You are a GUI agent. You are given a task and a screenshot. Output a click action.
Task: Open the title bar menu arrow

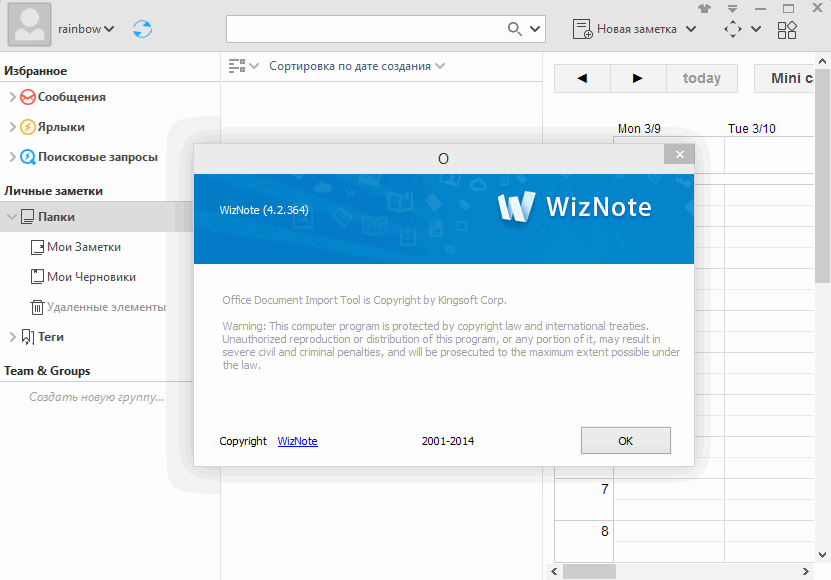pyautogui.click(x=732, y=8)
